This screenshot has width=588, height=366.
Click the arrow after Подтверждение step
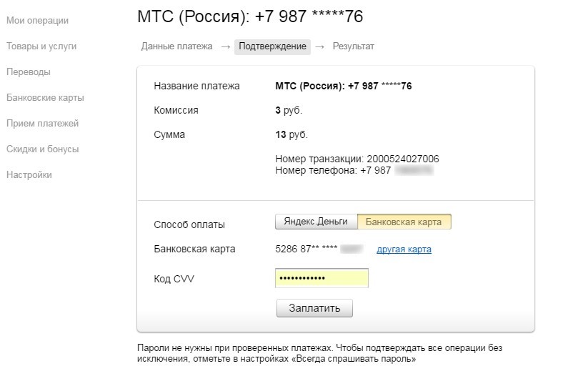click(x=320, y=46)
